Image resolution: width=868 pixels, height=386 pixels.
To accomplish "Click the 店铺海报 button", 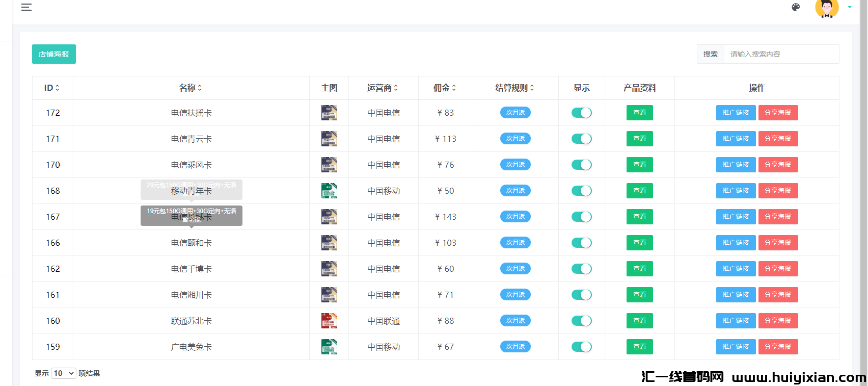I will [x=54, y=54].
